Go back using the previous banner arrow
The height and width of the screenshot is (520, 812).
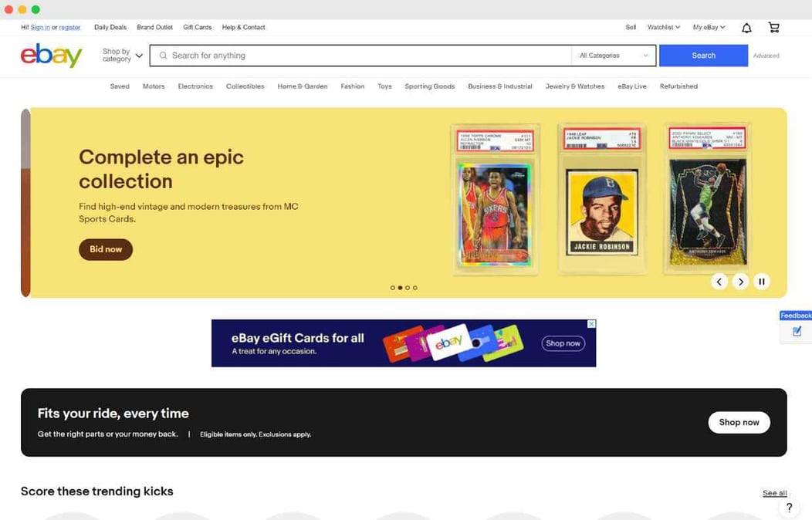pyautogui.click(x=719, y=281)
